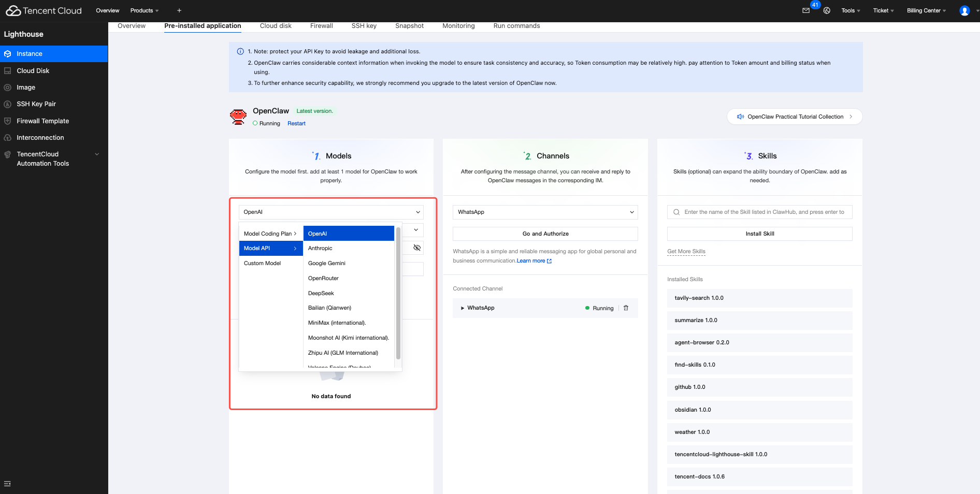Select Anthropic from the provider list
This screenshot has height=494, width=980.
pos(320,249)
